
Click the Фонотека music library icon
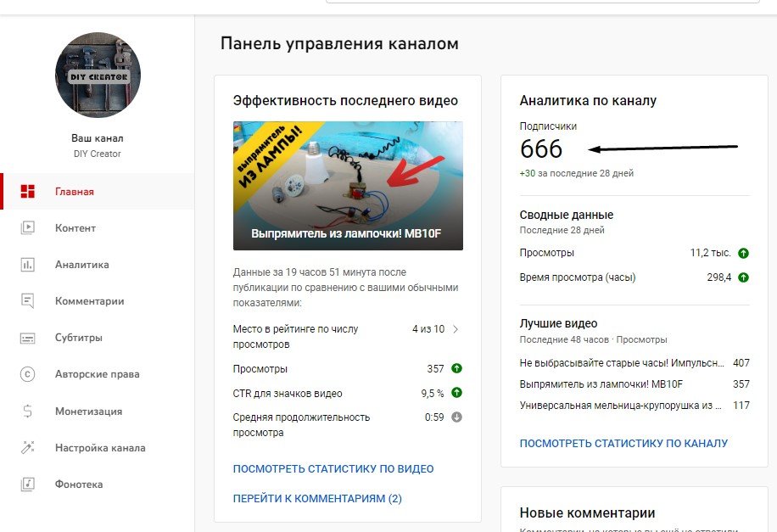[x=28, y=484]
